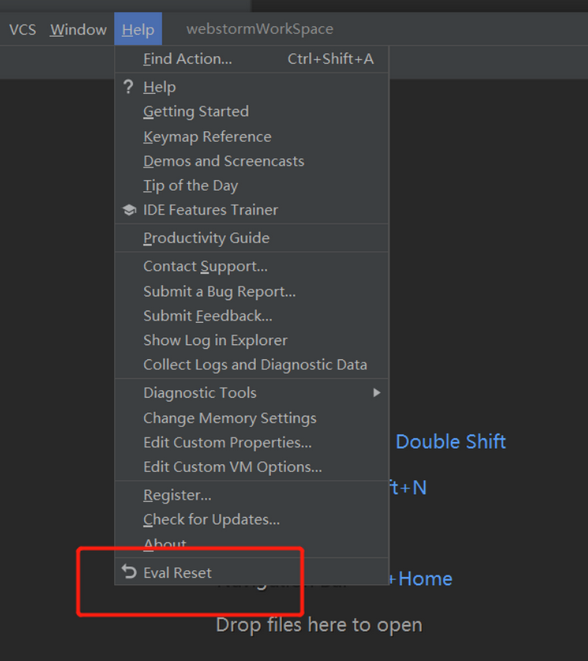588x661 pixels.
Task: Click the question mark Help icon
Action: click(x=128, y=87)
